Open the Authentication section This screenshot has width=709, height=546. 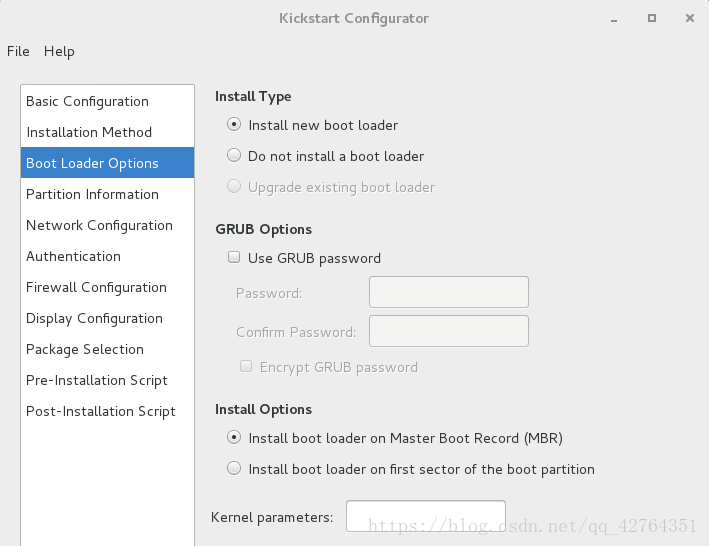click(107, 256)
